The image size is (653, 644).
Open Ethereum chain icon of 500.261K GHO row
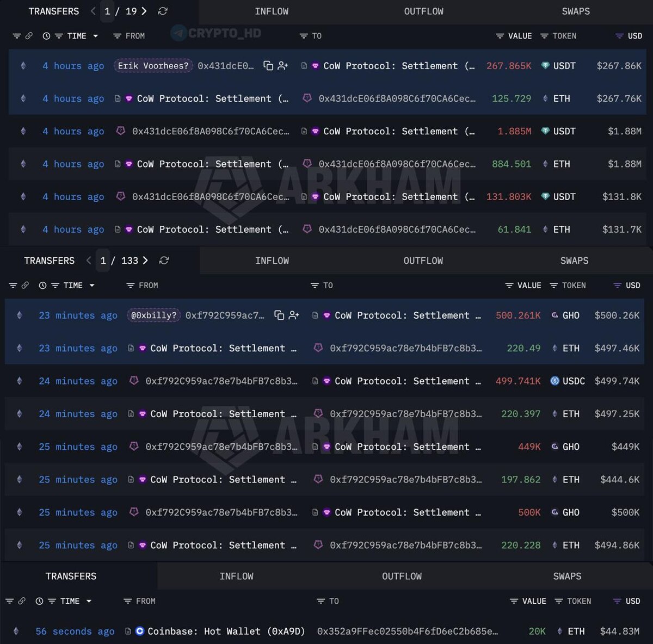tap(20, 315)
